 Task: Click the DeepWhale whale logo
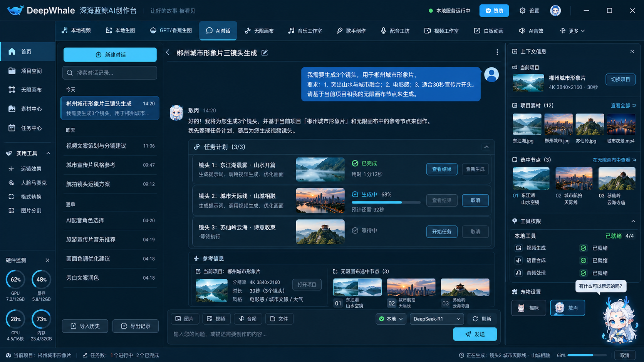pyautogui.click(x=15, y=10)
